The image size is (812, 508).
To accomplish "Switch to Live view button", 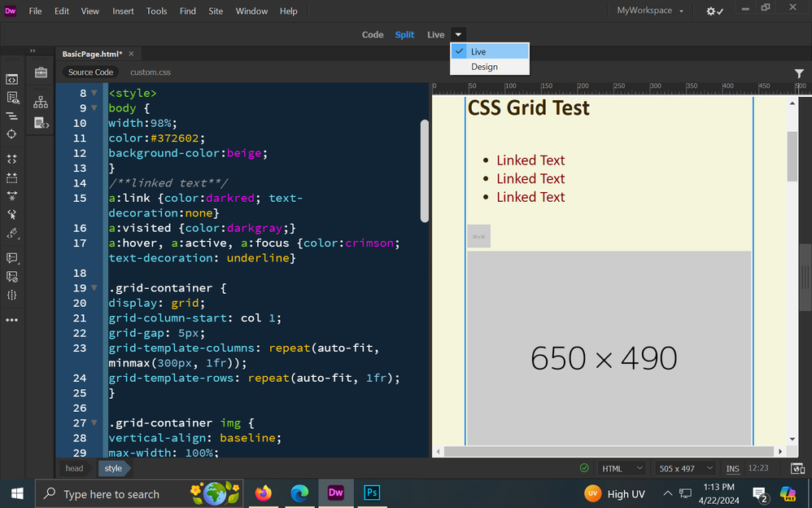I will pyautogui.click(x=435, y=35).
